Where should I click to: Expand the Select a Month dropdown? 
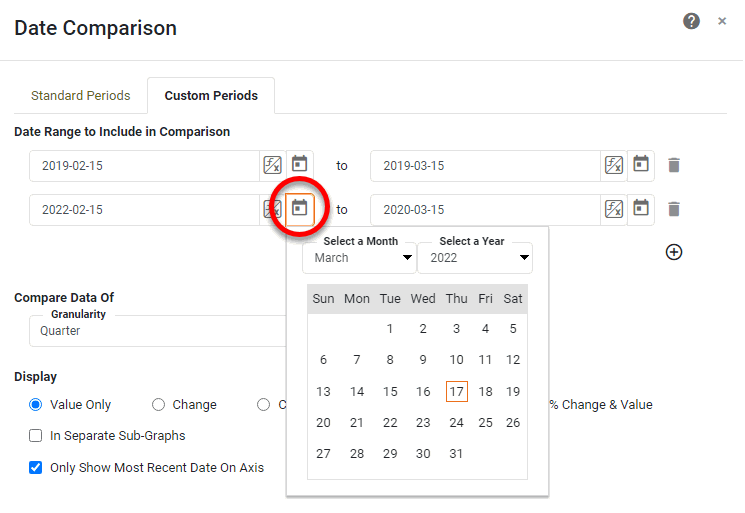pyautogui.click(x=359, y=258)
